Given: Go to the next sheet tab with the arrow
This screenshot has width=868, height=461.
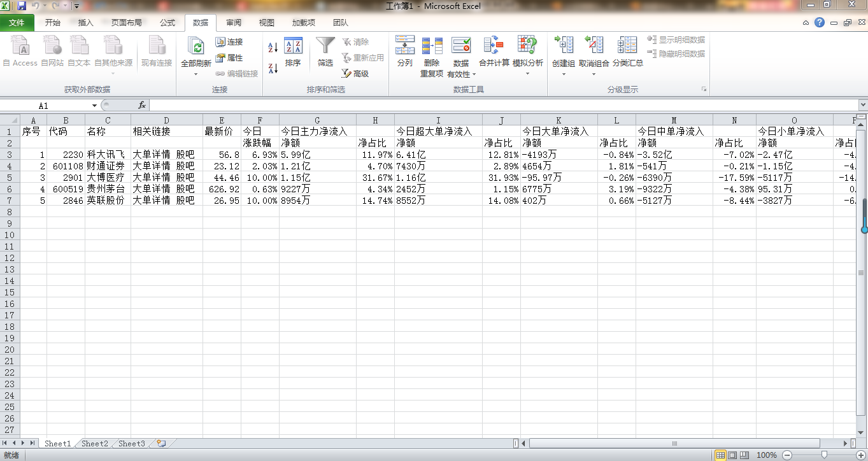Looking at the screenshot, I should coord(24,443).
